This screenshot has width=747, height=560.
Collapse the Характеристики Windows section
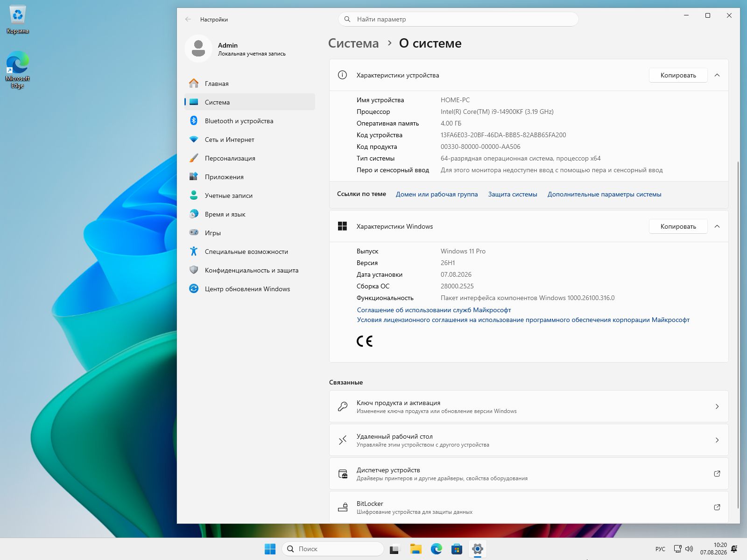(x=717, y=226)
